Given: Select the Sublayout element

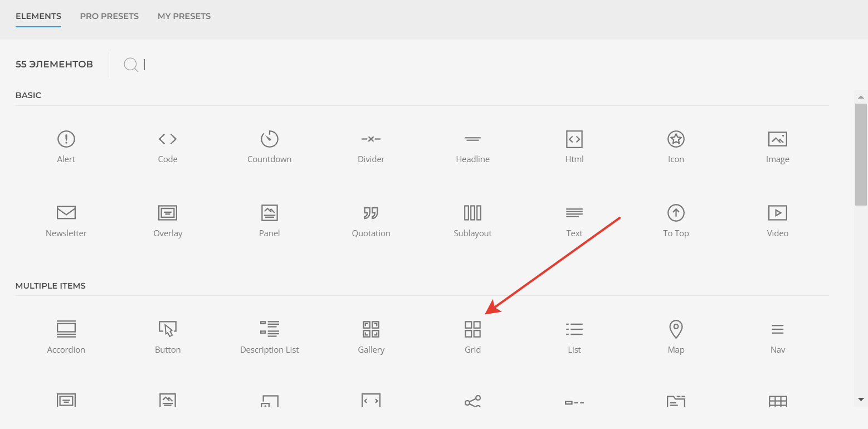Looking at the screenshot, I should pos(472,221).
